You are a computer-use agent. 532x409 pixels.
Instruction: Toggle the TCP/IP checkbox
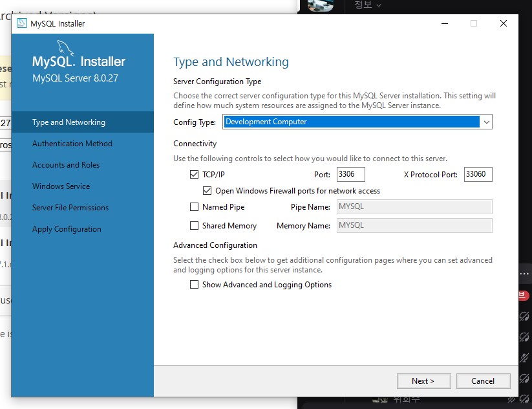tap(194, 175)
